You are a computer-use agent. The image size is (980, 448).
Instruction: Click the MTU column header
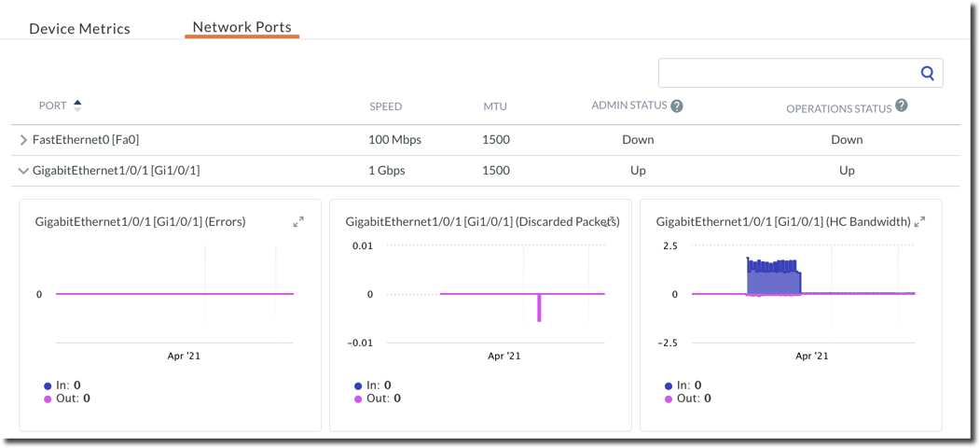(495, 106)
